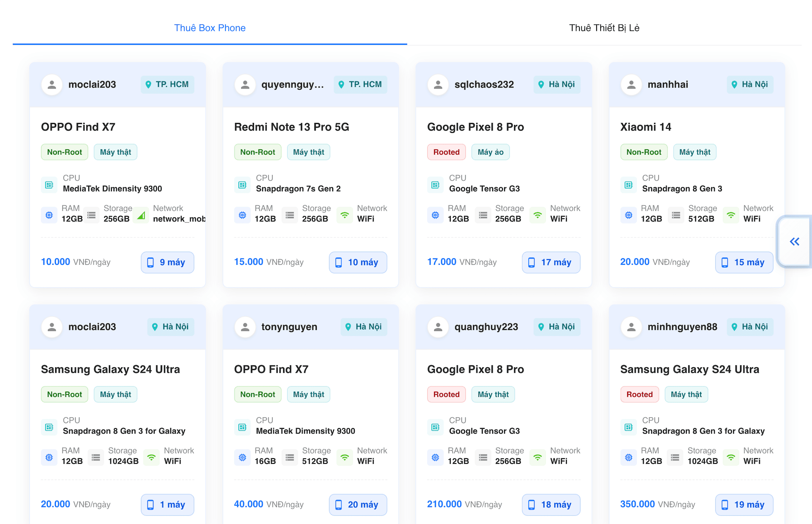Click moclai203 avatar icon on OPPO card
This screenshot has width=812, height=524.
pyautogui.click(x=52, y=85)
